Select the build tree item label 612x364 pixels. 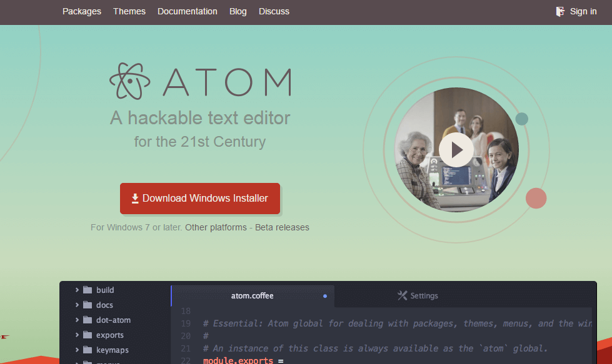tap(105, 290)
